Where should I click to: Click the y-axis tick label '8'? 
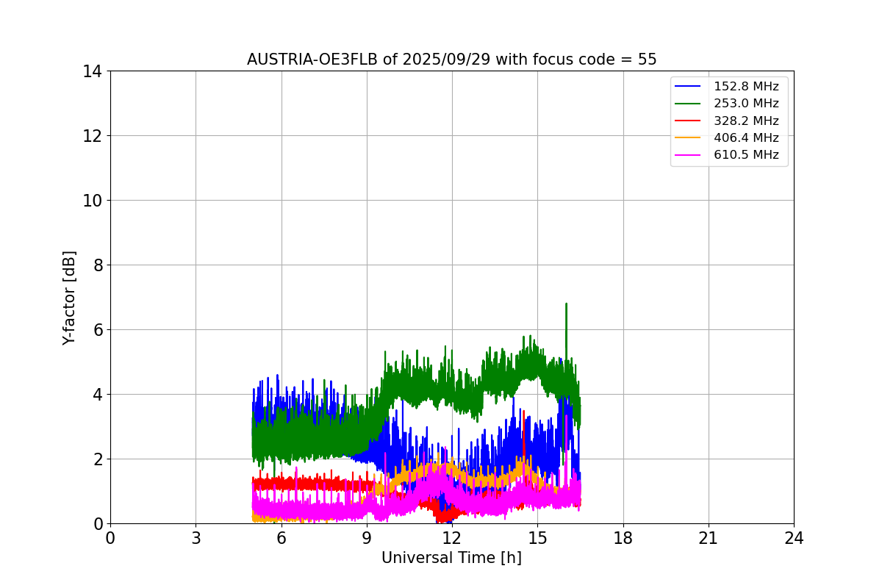pyautogui.click(x=97, y=265)
